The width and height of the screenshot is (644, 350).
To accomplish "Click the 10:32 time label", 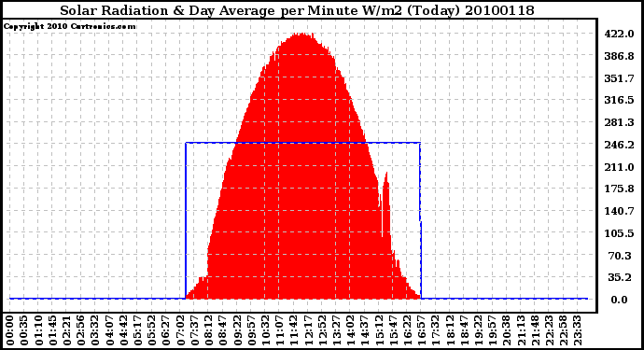I will pos(265,330).
